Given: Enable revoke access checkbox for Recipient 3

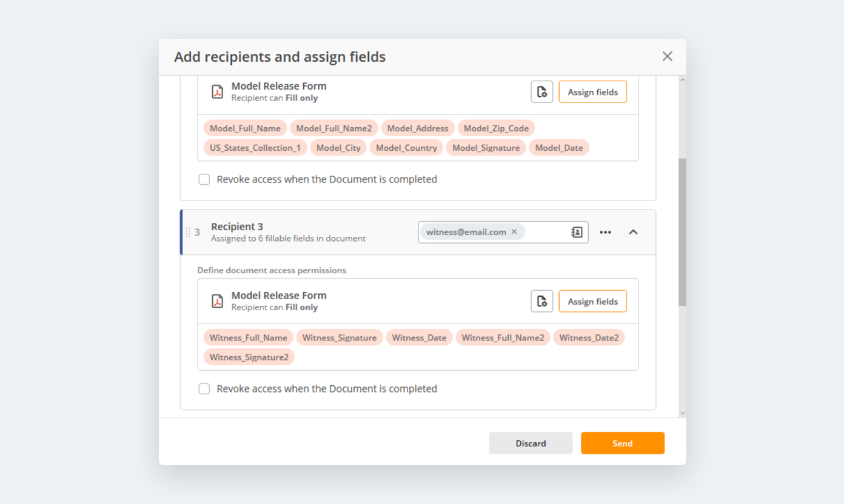Looking at the screenshot, I should tap(204, 389).
